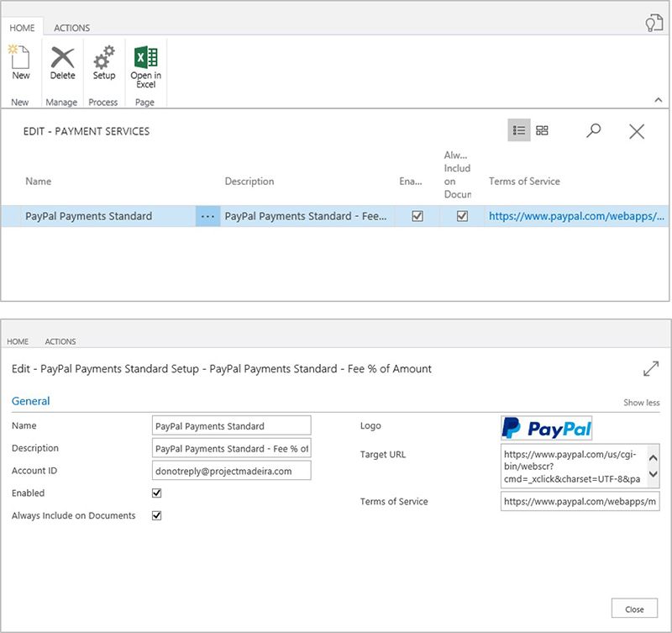Click the Always Include on Documents column header
This screenshot has width=672, height=633.
click(457, 175)
